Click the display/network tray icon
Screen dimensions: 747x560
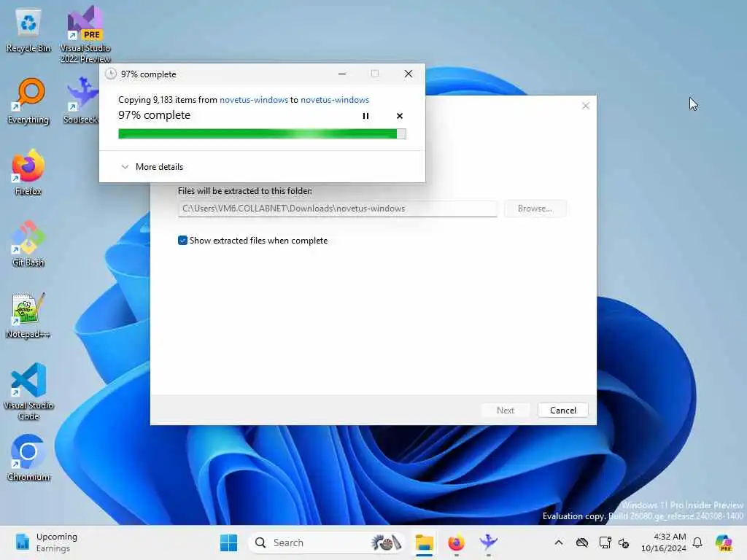pos(605,542)
